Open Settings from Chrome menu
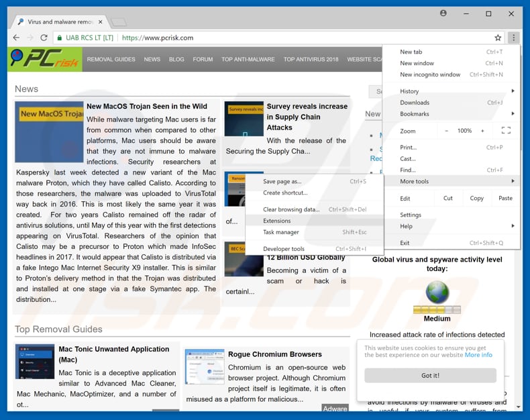This screenshot has height=420, width=530. click(452, 215)
